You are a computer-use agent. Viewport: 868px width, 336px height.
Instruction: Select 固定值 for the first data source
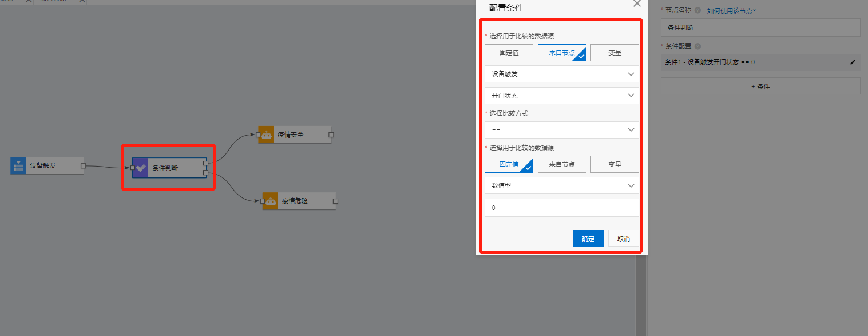click(509, 52)
